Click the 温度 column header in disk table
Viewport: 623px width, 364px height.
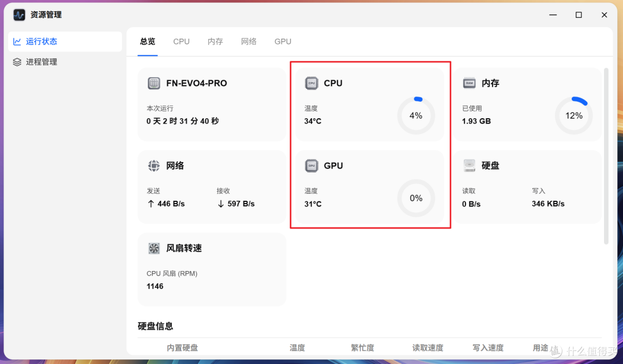(x=297, y=348)
